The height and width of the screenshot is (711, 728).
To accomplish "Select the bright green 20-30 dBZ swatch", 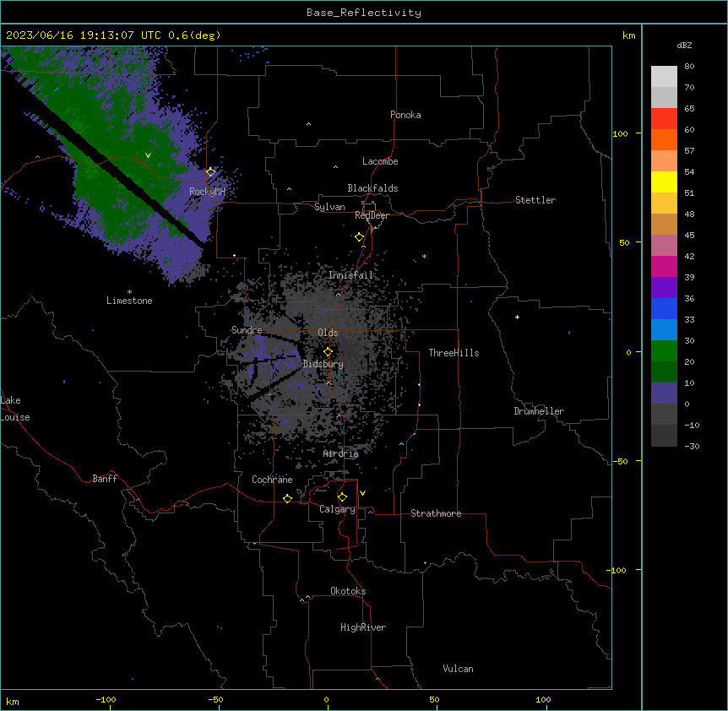I will 664,351.
